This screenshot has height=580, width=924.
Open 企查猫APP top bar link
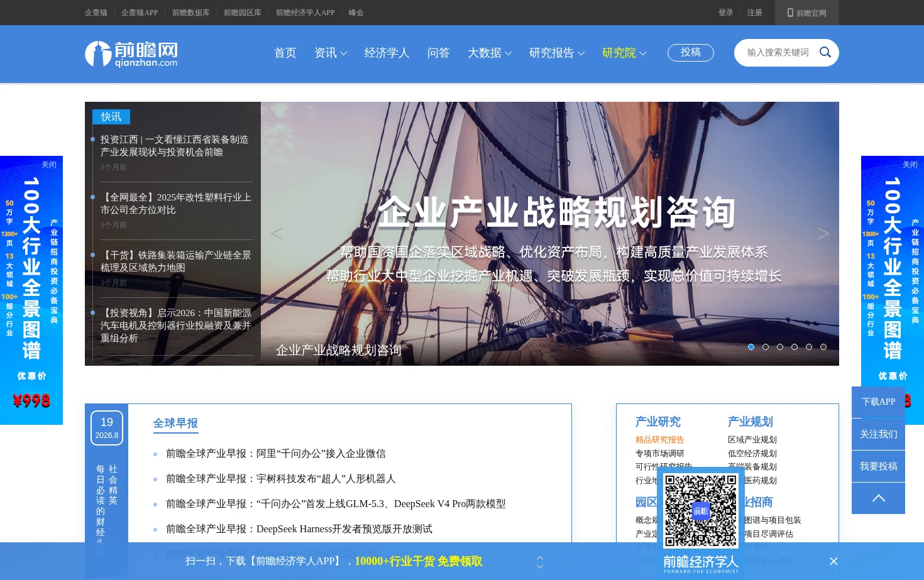pyautogui.click(x=140, y=13)
